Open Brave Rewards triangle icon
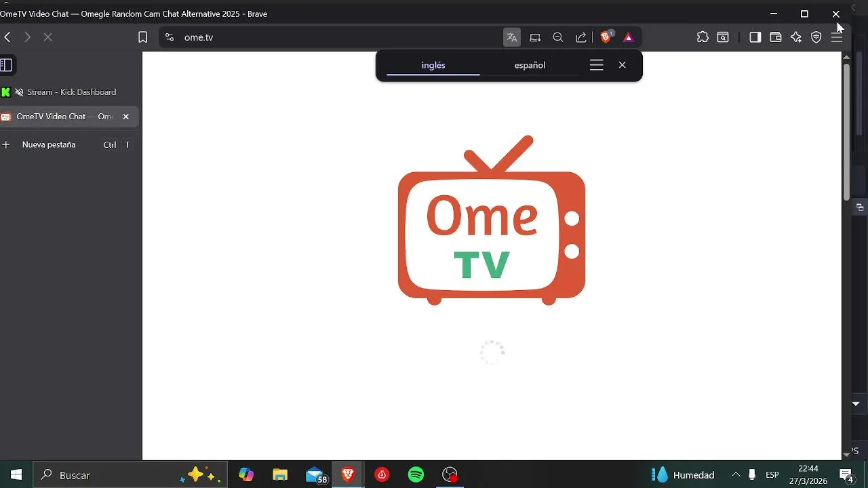The image size is (868, 488). click(629, 37)
